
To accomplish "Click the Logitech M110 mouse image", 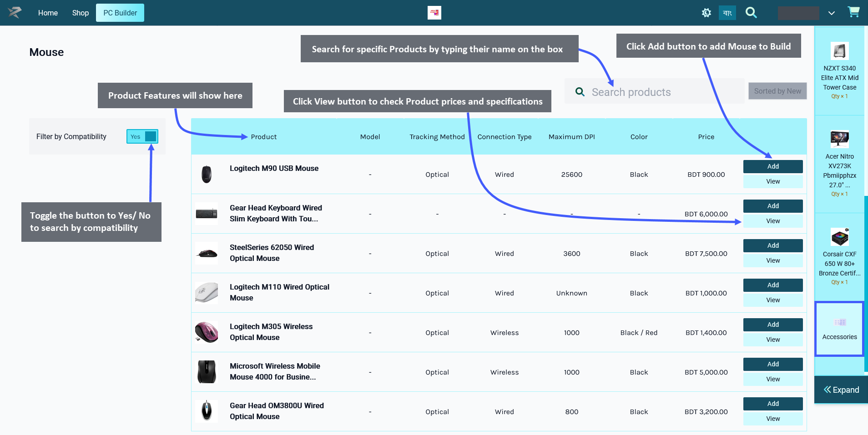I will (x=207, y=293).
